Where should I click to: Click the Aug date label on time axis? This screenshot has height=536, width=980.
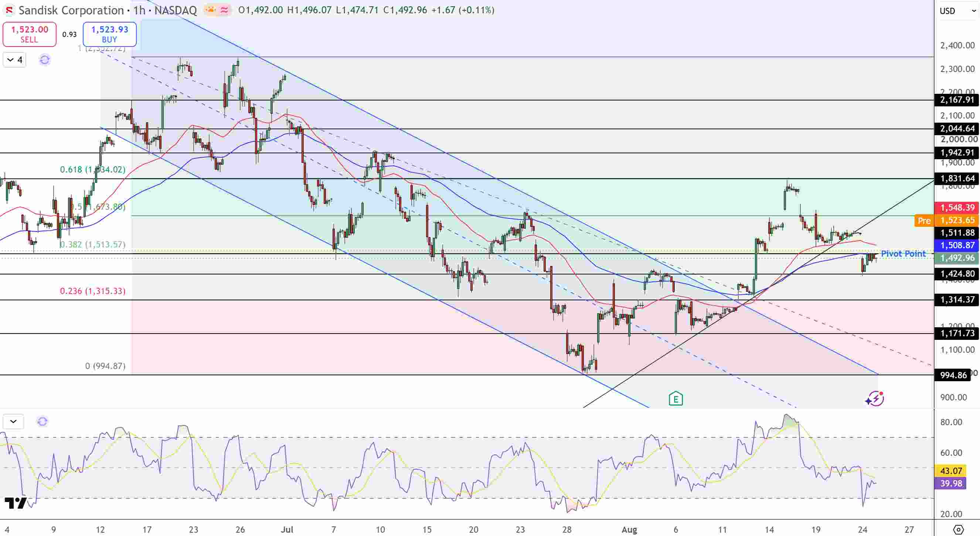coord(629,529)
